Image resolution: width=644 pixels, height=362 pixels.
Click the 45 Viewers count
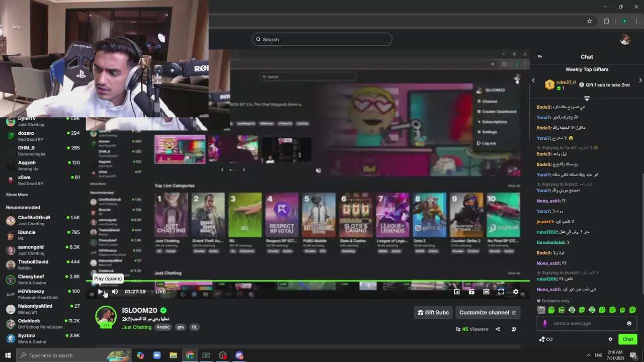[x=472, y=329]
